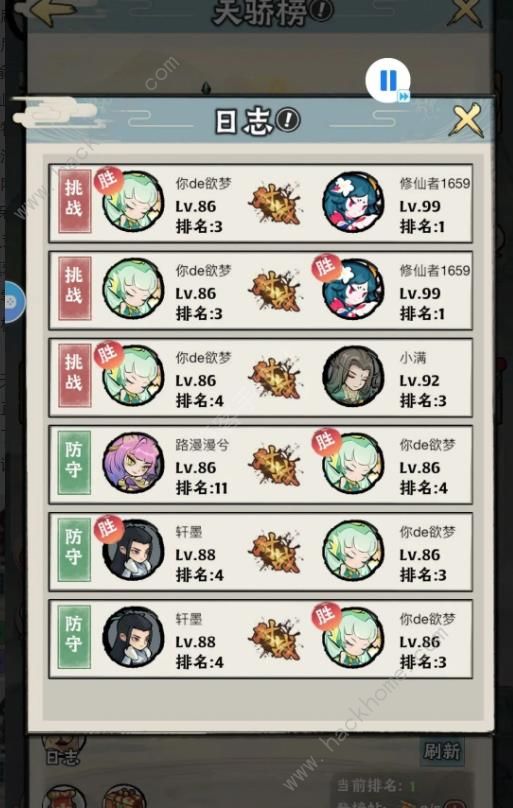Image resolution: width=513 pixels, height=808 pixels.
Task: Select 防守 green tag in 路漫漫兮 row
Action: click(75, 463)
